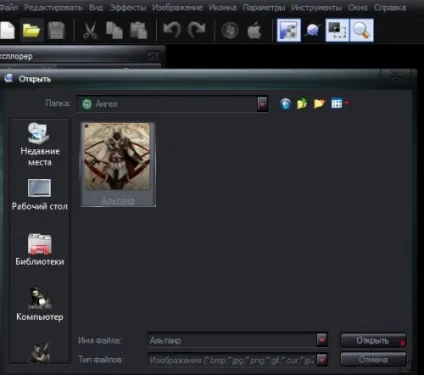Expand the Тип файлов dropdown arrow
424x375 pixels.
(x=322, y=360)
